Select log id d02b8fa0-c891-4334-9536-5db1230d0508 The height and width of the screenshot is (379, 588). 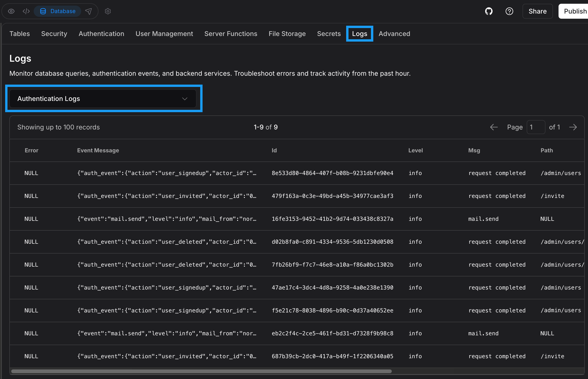click(332, 242)
